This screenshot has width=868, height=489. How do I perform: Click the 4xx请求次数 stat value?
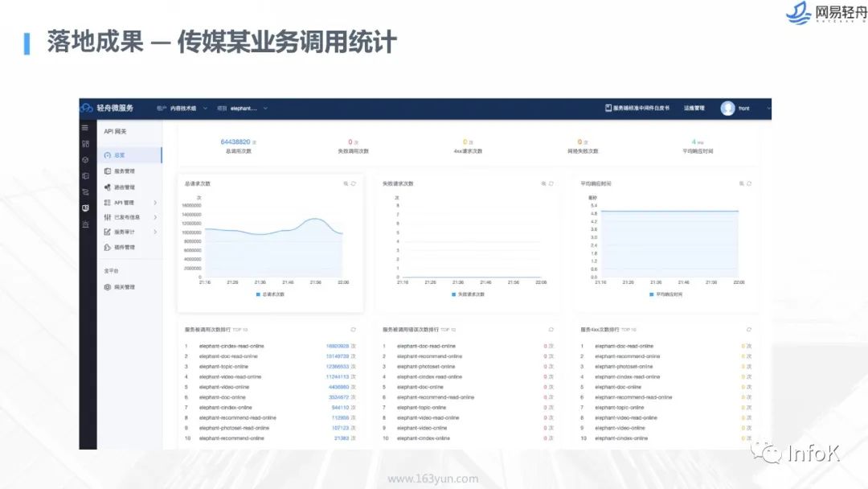(x=465, y=142)
